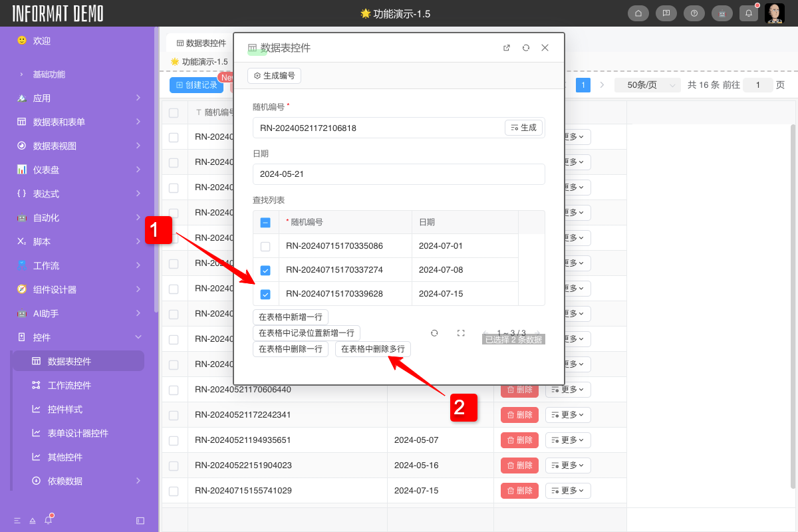This screenshot has height=532, width=798.
Task: Expand the 数据表和表单 sidebar menu
Action: [80, 122]
